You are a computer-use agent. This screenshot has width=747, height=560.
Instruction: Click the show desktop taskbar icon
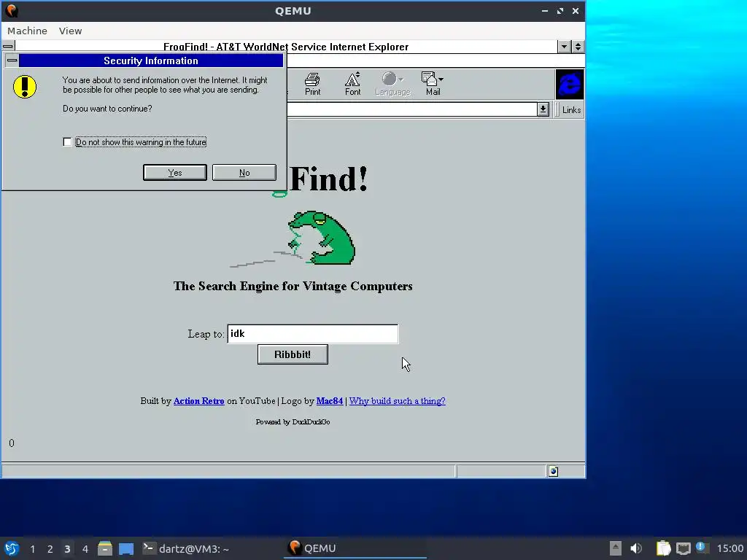(x=126, y=548)
